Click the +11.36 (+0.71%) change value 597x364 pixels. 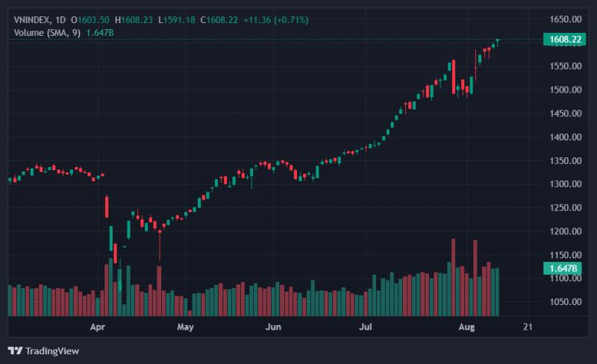pos(275,20)
